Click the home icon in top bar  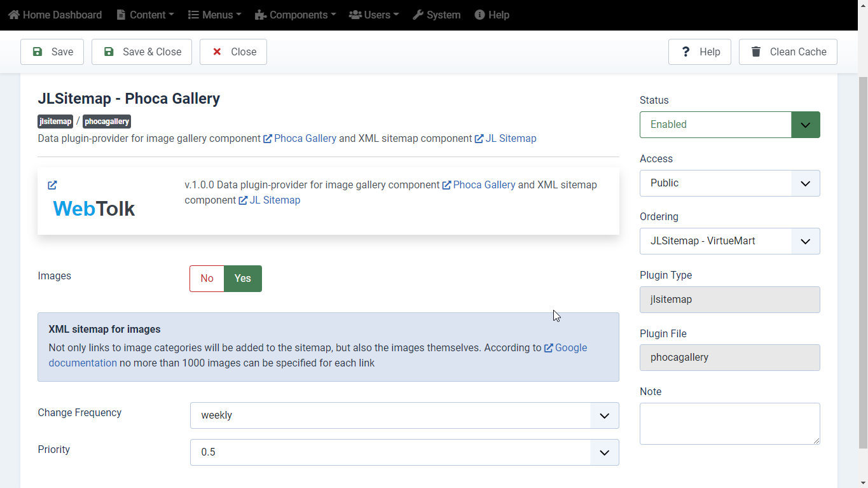pyautogui.click(x=14, y=15)
